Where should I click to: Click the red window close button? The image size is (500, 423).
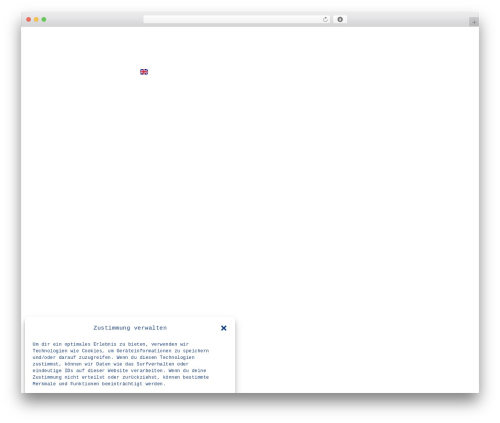[29, 19]
